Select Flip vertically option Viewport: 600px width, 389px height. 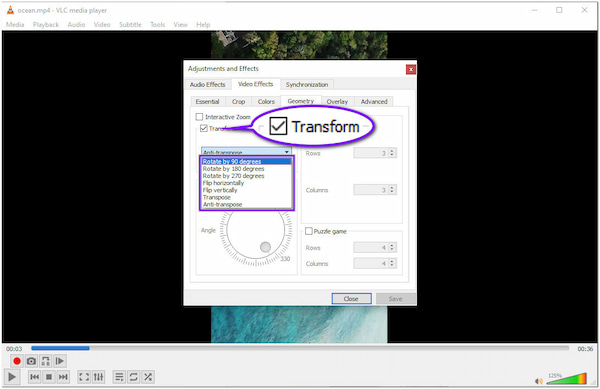coord(246,190)
